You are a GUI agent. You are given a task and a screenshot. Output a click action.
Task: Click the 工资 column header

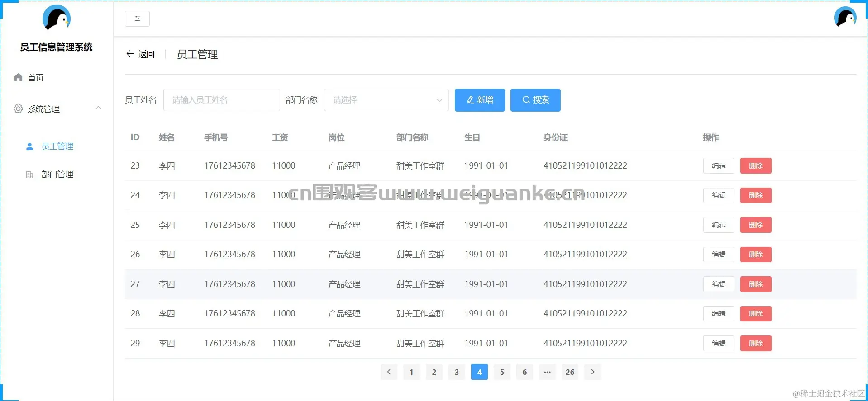pyautogui.click(x=280, y=137)
